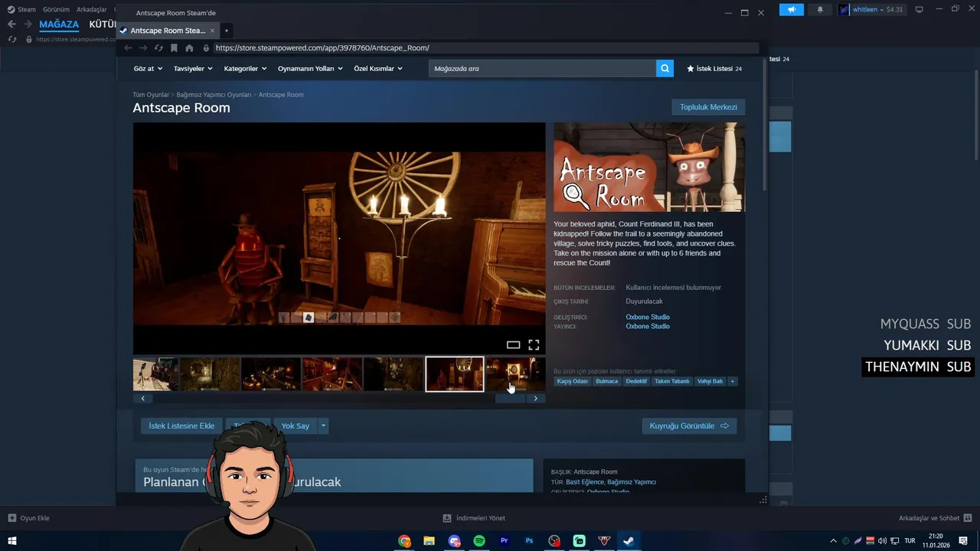Click Kuyruğu Görüntüle button
Image resolution: width=980 pixels, height=551 pixels.
[689, 425]
